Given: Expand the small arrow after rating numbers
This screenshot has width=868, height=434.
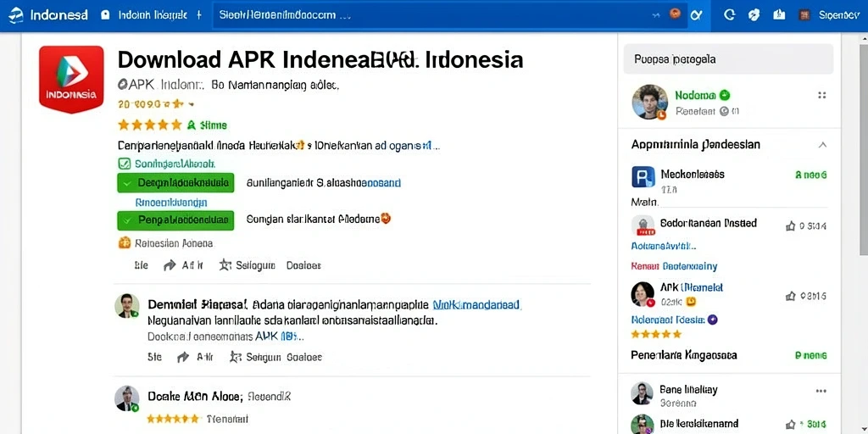Looking at the screenshot, I should [x=191, y=103].
